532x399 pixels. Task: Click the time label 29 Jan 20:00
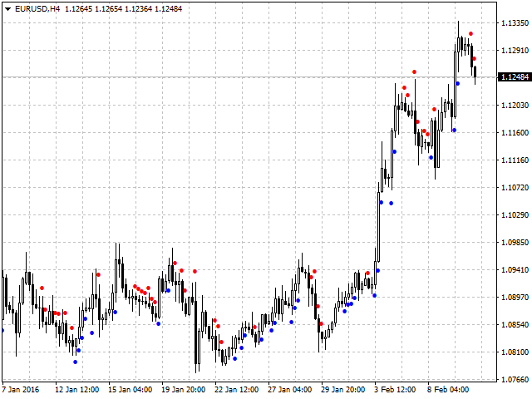point(342,390)
